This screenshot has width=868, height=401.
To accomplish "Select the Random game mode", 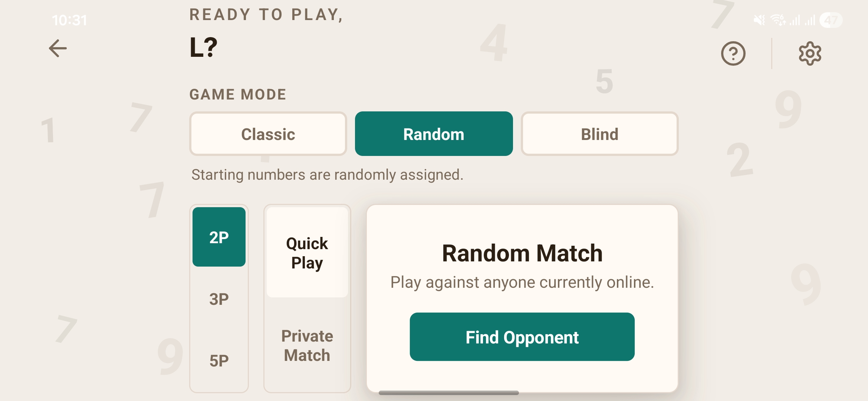I will pyautogui.click(x=433, y=134).
